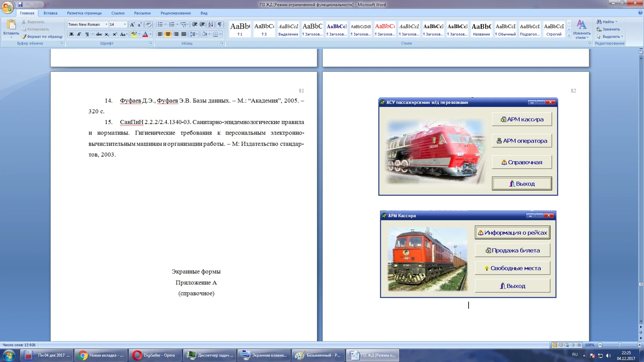
Task: Increase paragraph indent
Action: [x=202, y=24]
